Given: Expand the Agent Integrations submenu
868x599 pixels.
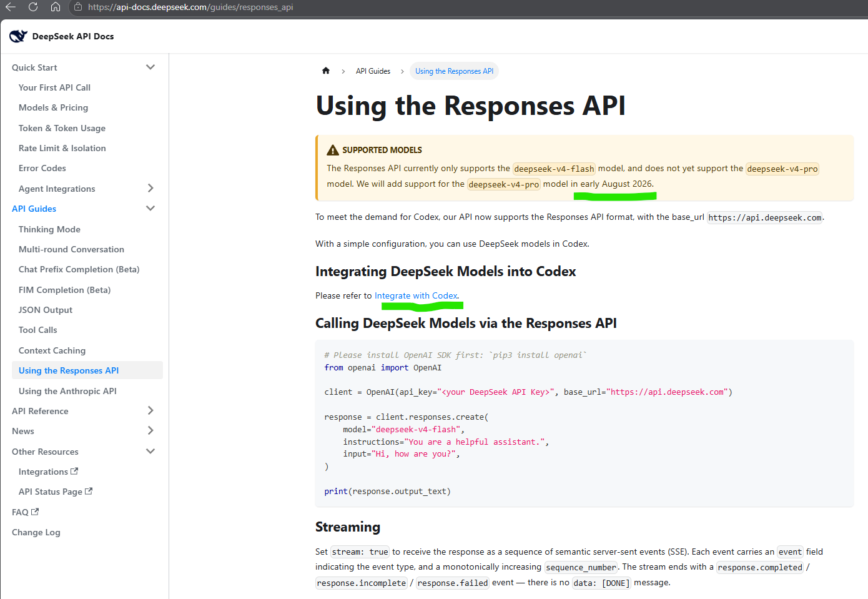Looking at the screenshot, I should 150,188.
